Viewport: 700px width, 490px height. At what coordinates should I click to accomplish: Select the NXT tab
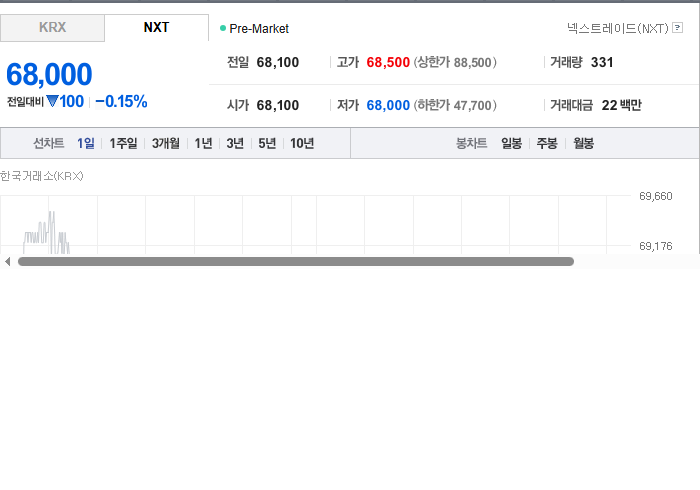(156, 28)
